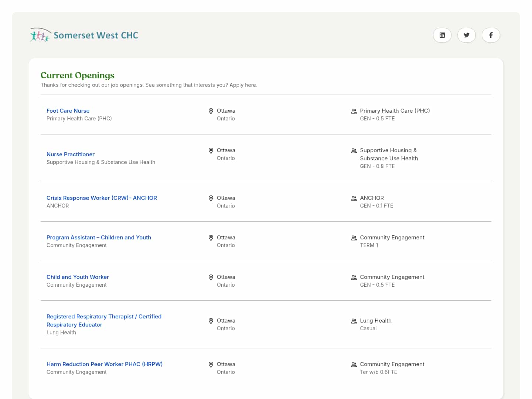The image size is (532, 399).
Task: Click the Somerset West CHC logo
Action: [x=84, y=35]
